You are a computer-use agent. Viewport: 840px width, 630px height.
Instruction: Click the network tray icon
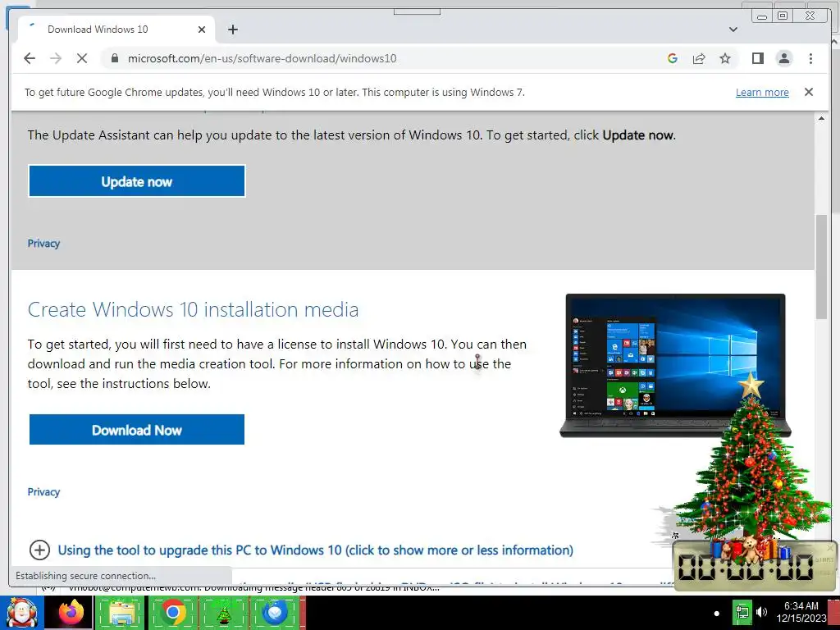(742, 612)
